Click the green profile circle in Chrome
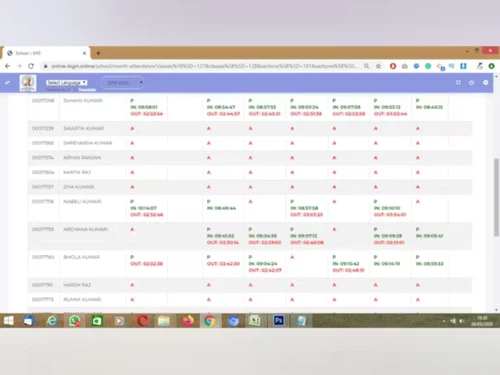 tap(491, 66)
